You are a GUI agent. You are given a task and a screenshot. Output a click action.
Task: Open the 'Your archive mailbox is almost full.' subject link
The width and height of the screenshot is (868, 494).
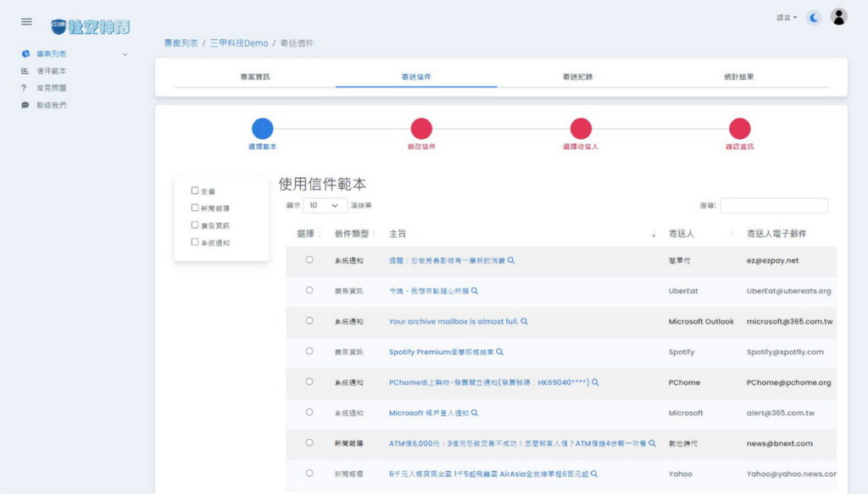coord(454,321)
